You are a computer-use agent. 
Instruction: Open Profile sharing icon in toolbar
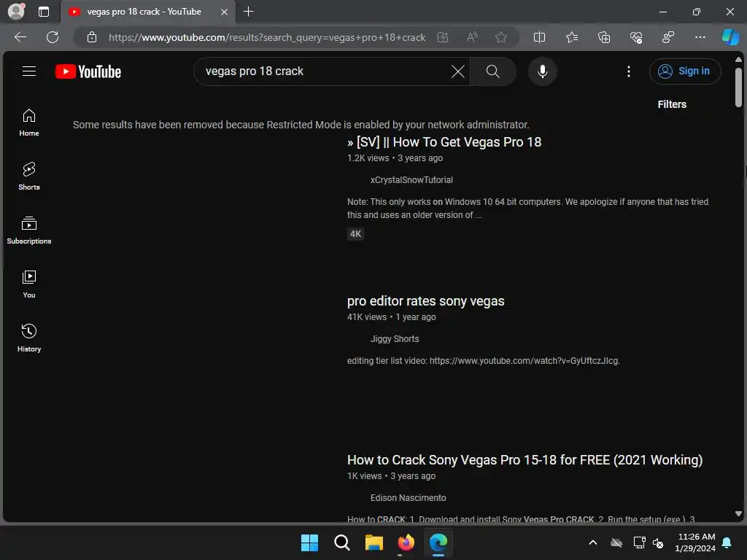tap(668, 37)
